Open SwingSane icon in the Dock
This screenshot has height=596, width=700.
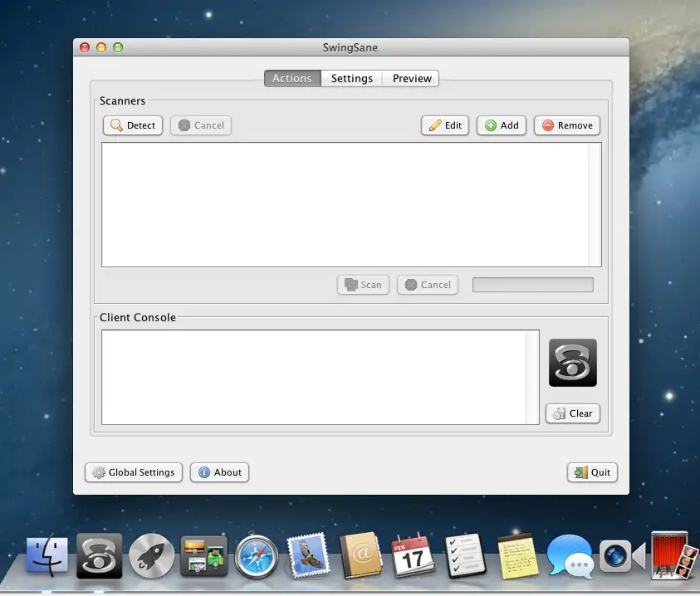click(x=99, y=556)
